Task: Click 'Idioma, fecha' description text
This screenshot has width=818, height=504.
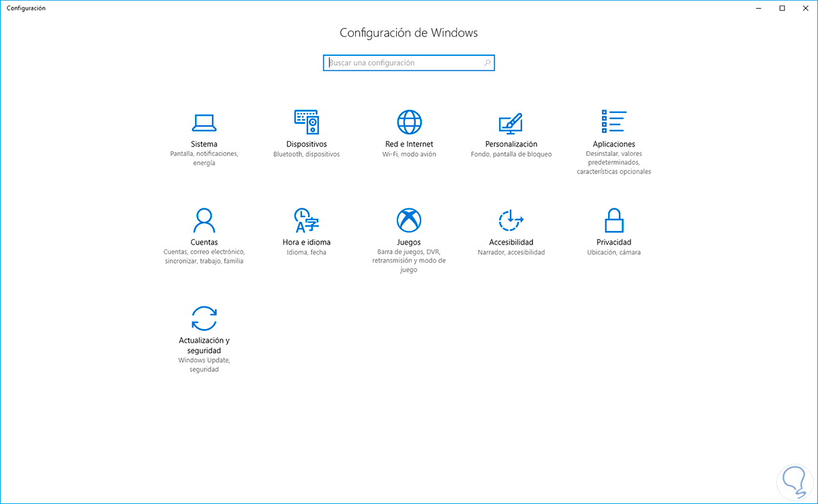Action: pos(307,253)
